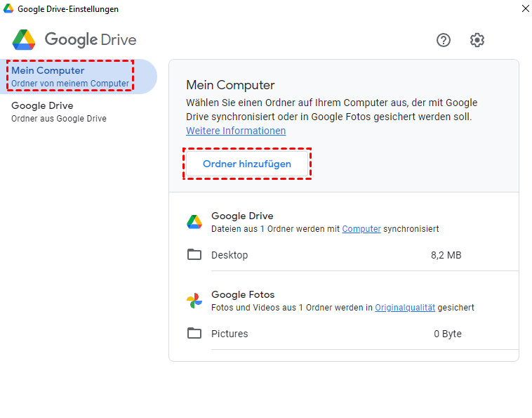Viewport: 532px width, 418px height.
Task: Click the Google Drive triangle section icon
Action: tap(194, 222)
